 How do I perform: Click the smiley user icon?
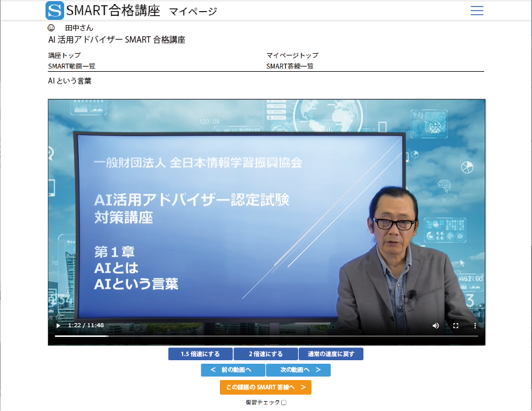click(x=51, y=28)
